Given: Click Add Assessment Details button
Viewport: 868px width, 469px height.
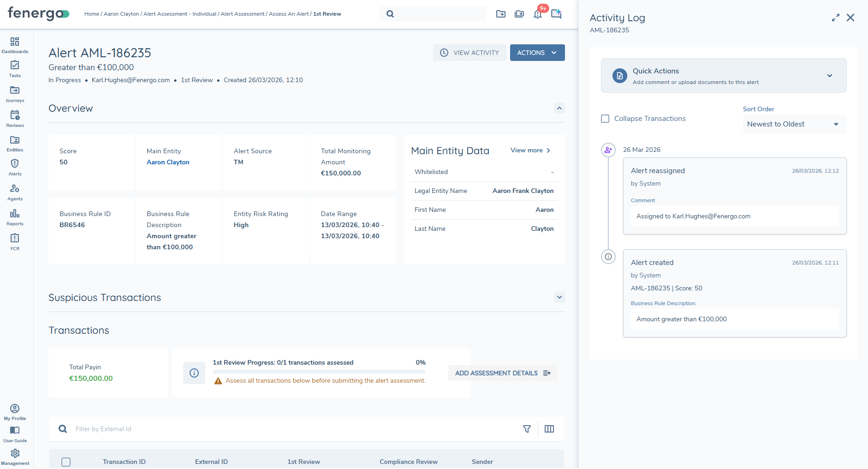Looking at the screenshot, I should [502, 373].
